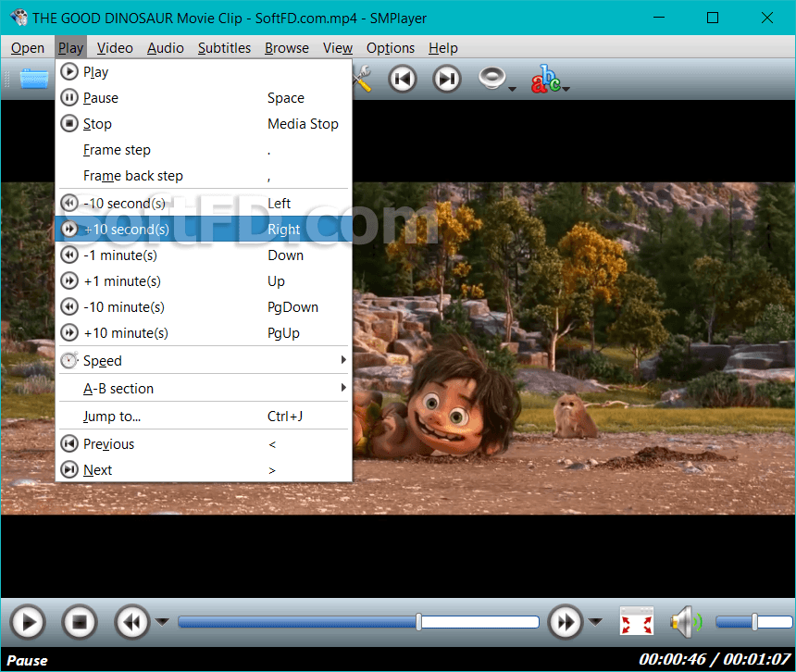Image resolution: width=796 pixels, height=672 pixels.
Task: Click the elapsed time display in status bar
Action: (x=672, y=659)
